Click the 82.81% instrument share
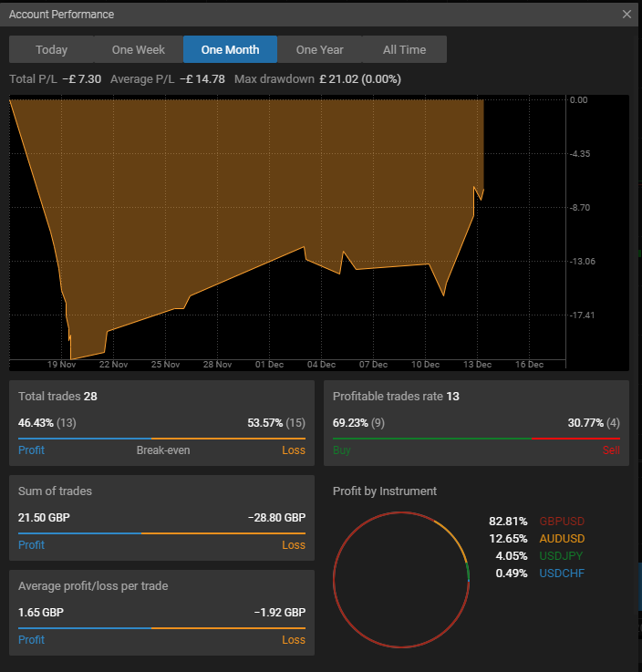 508,522
